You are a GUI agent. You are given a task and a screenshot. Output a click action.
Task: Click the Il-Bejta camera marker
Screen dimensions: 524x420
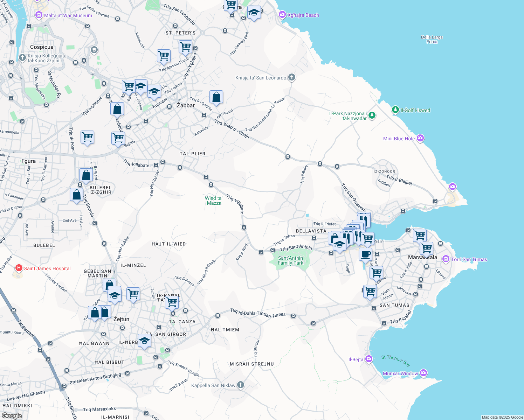(368, 359)
